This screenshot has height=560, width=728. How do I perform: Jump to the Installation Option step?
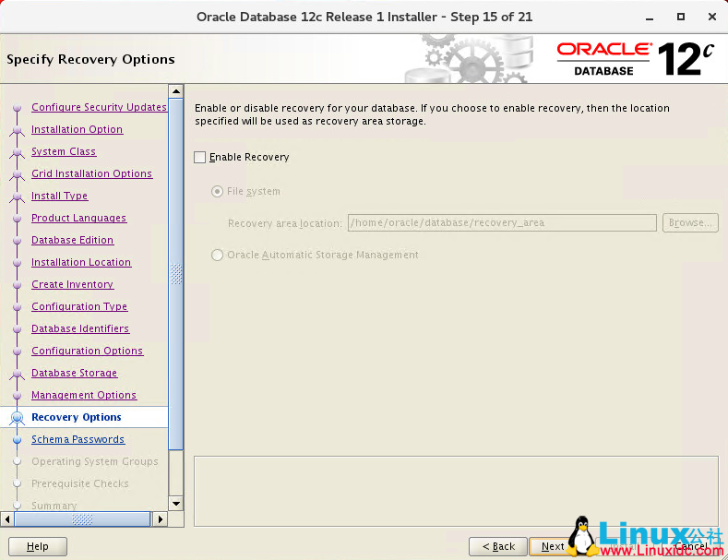point(78,129)
